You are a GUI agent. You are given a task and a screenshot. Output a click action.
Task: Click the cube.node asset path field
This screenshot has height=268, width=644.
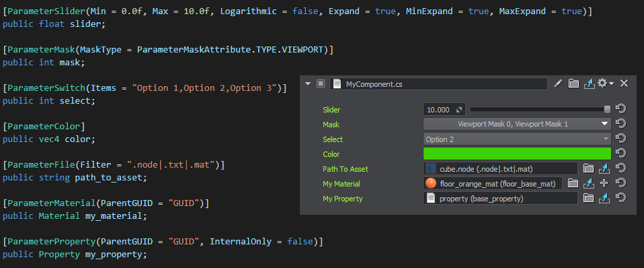[x=500, y=168]
